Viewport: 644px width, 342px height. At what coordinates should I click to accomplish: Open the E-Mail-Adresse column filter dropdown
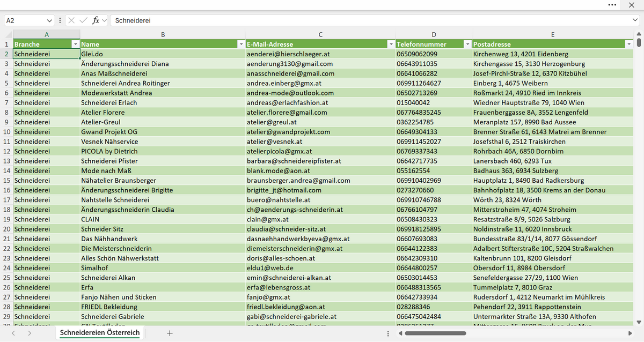point(391,44)
